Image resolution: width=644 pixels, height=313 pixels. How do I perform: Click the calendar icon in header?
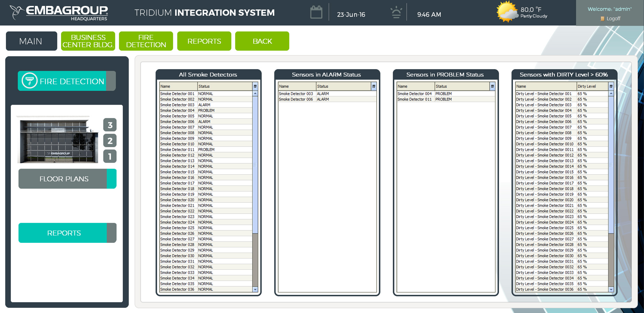(x=316, y=13)
